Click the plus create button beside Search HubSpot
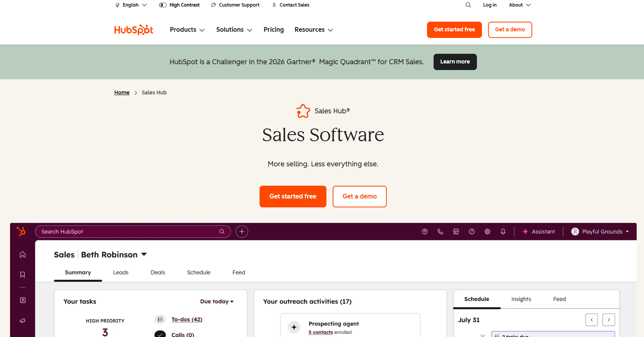Viewport: 644px width, 337px height. [x=242, y=231]
